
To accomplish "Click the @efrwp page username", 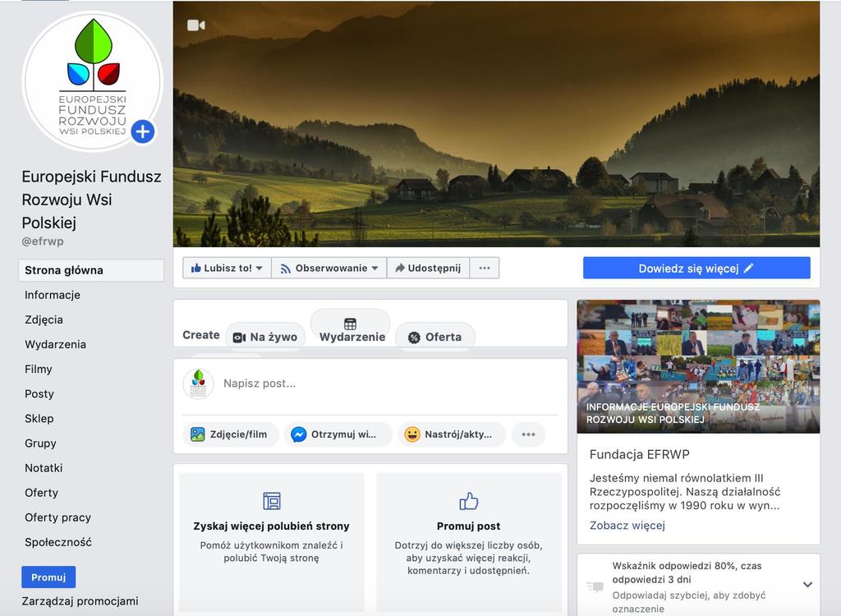I will (43, 241).
